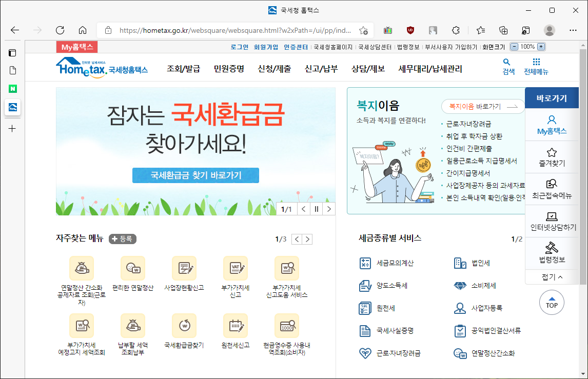Click the TOP button

[552, 303]
